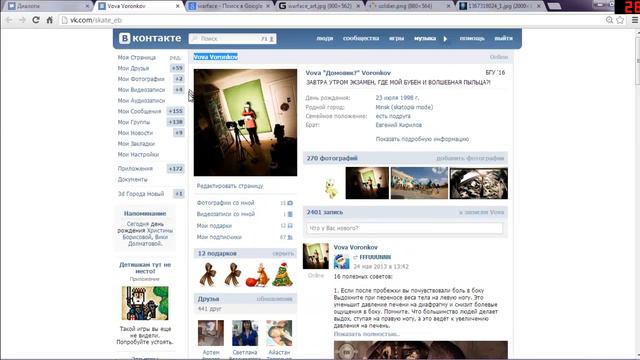Click Редактировать страницу under profile photo
Image resolution: width=640 pixels, height=360 pixels.
pyautogui.click(x=230, y=186)
